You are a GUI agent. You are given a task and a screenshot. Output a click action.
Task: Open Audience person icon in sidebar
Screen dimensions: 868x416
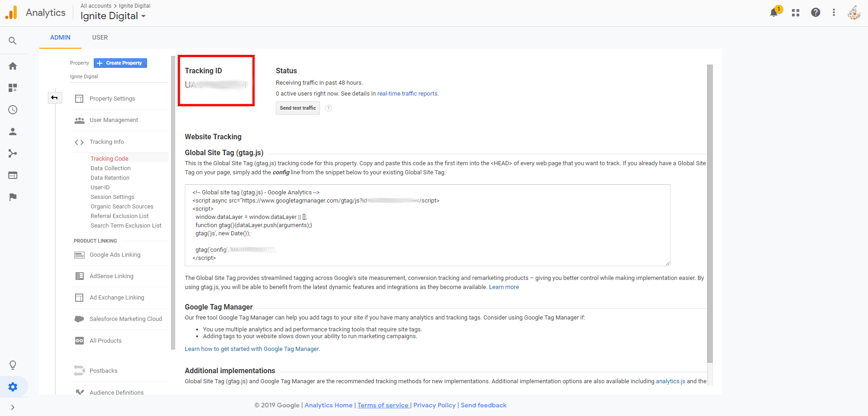click(x=13, y=132)
